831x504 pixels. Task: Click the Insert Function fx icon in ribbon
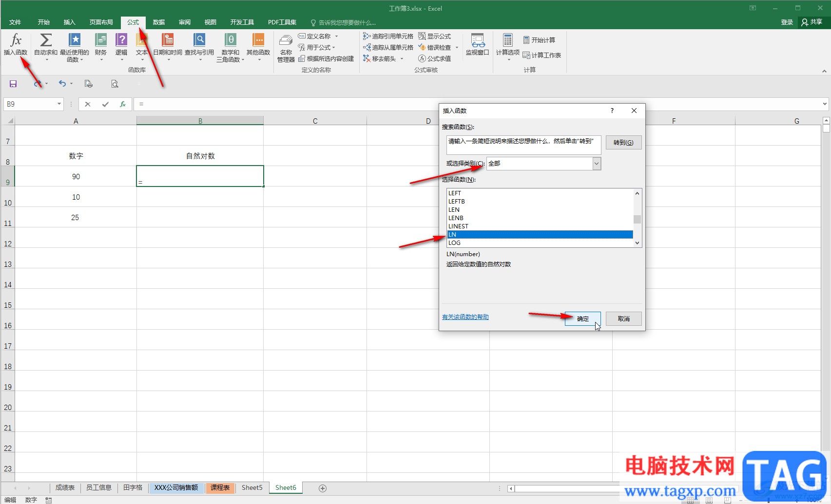(16, 40)
